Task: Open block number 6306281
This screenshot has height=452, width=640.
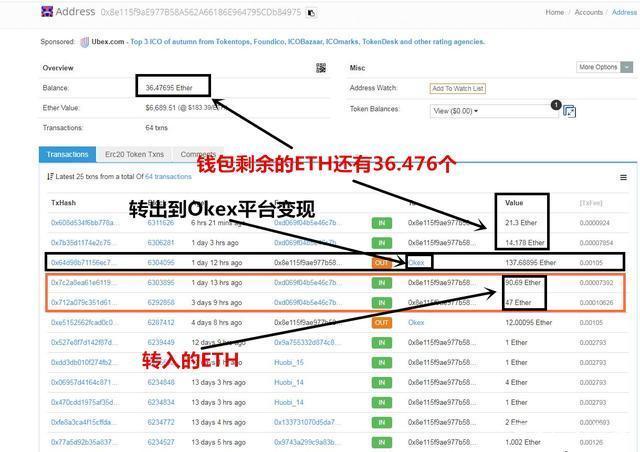Action: (160, 243)
